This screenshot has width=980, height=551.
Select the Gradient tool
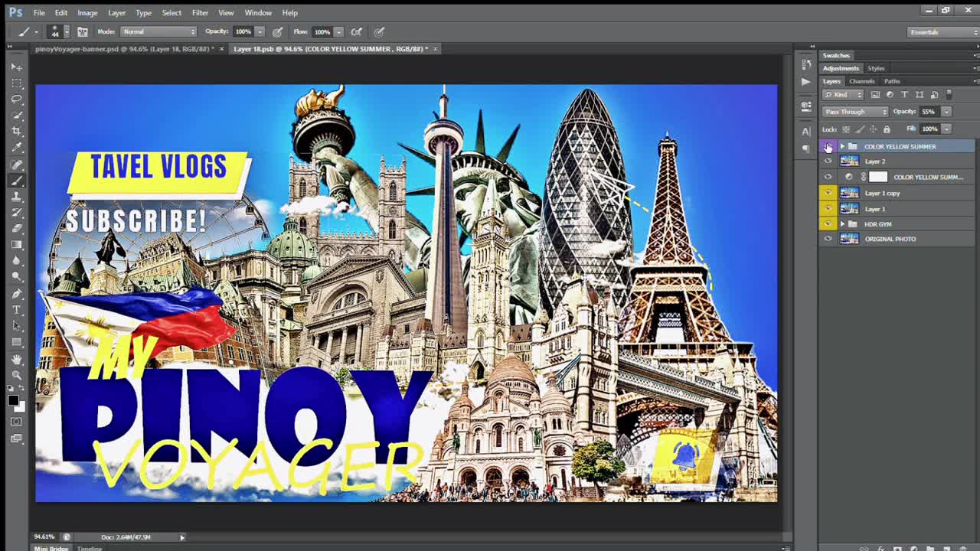point(17,244)
